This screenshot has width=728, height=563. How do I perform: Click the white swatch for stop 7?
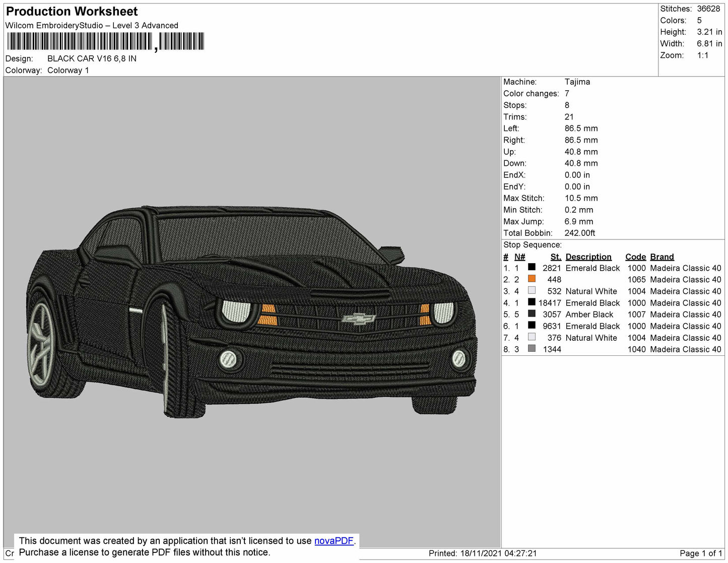pyautogui.click(x=532, y=337)
